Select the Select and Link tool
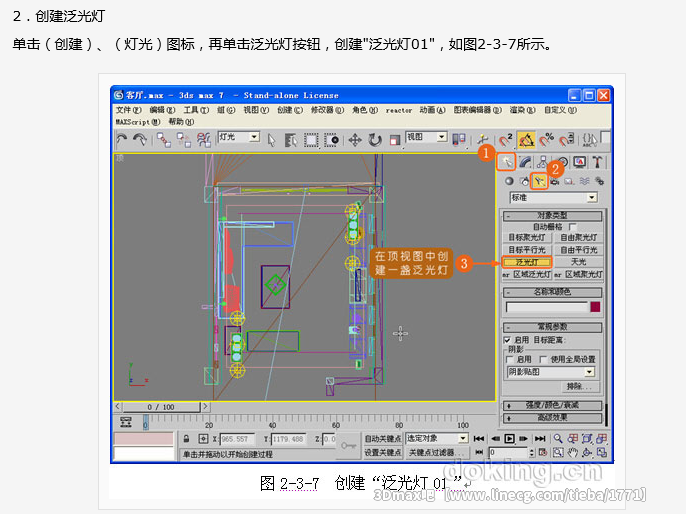The image size is (686, 514). click(164, 140)
